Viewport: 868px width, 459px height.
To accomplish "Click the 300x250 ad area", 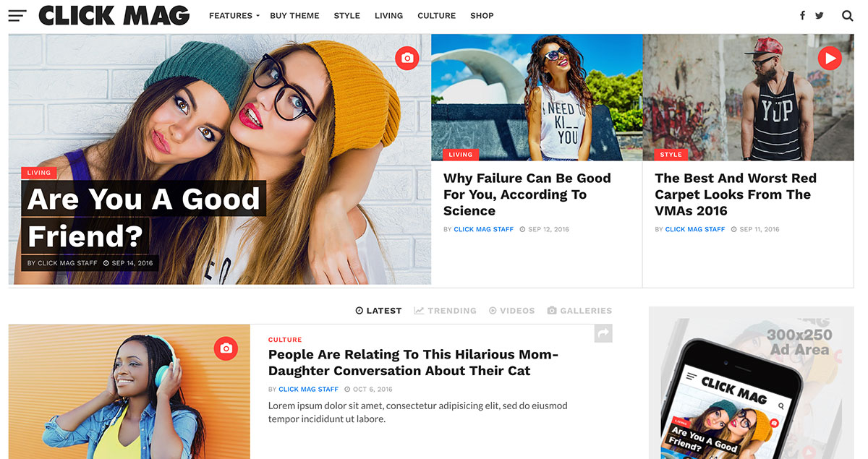I will pyautogui.click(x=751, y=383).
